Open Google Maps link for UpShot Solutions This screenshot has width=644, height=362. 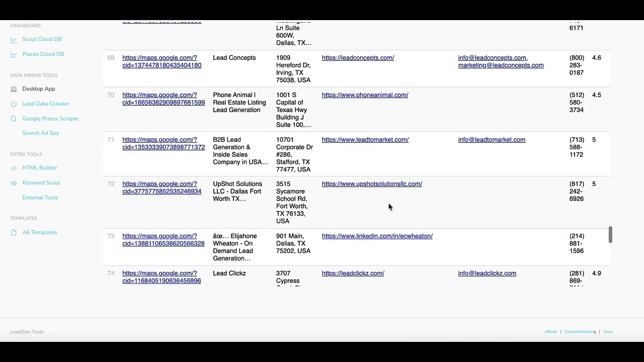click(162, 188)
